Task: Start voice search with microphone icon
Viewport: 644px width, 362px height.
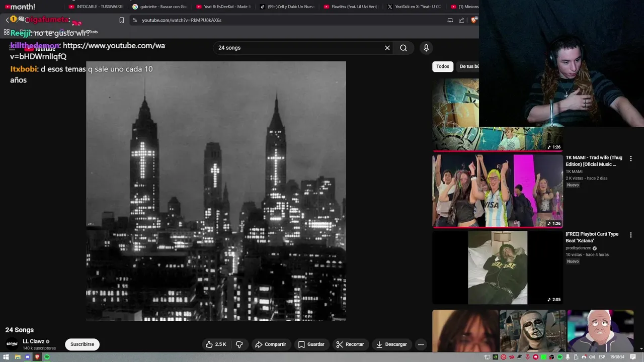Action: (x=426, y=48)
